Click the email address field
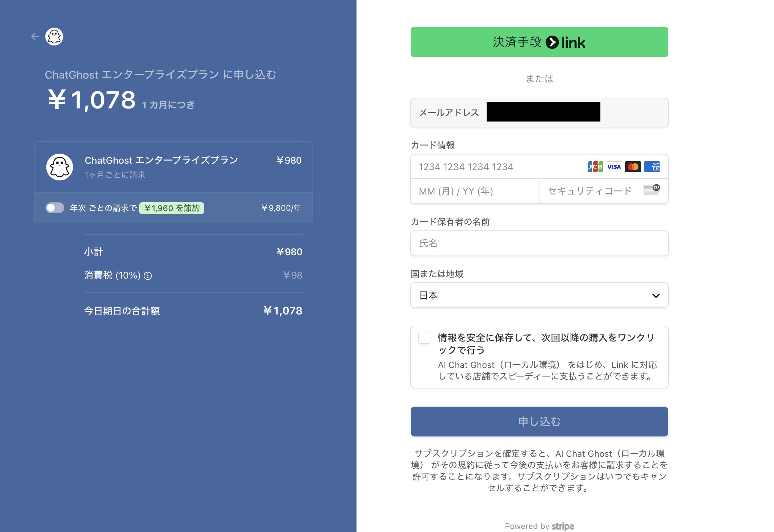This screenshot has width=774, height=532. click(x=539, y=112)
